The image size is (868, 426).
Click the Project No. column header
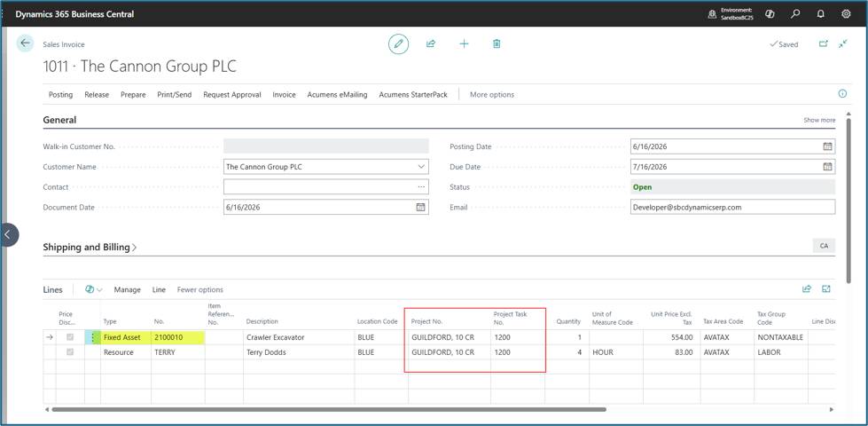click(426, 321)
